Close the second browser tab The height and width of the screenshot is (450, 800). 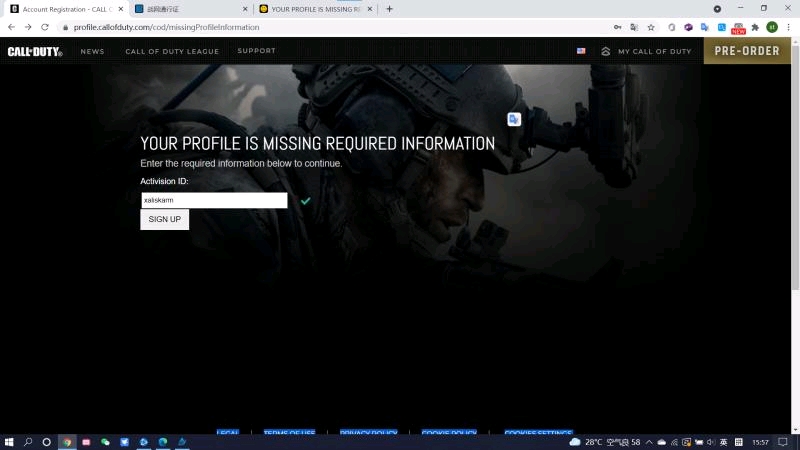[245, 9]
